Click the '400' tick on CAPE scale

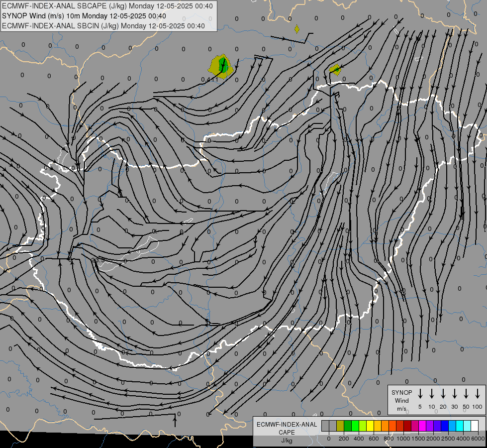tap(359, 439)
